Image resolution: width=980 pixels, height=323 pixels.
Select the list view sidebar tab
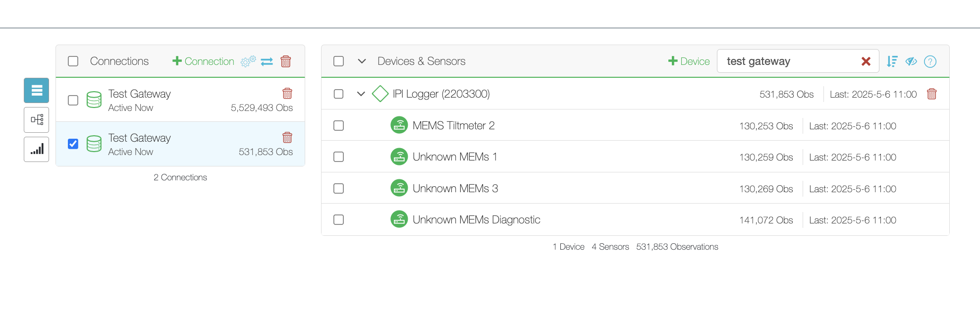[37, 90]
